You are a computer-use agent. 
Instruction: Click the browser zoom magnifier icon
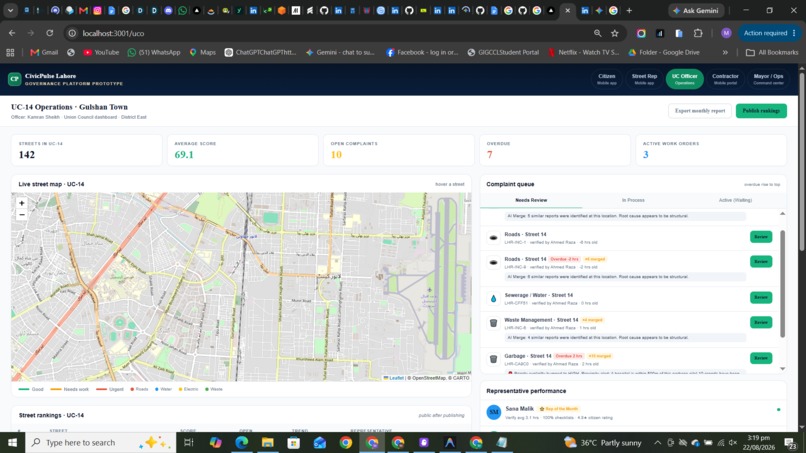pyautogui.click(x=597, y=33)
